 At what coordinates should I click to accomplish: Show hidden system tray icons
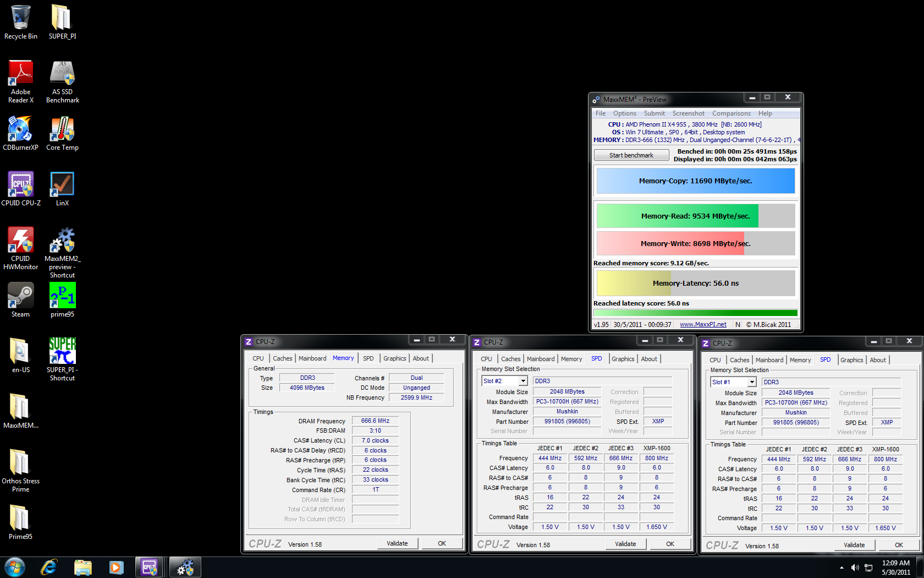pyautogui.click(x=842, y=568)
